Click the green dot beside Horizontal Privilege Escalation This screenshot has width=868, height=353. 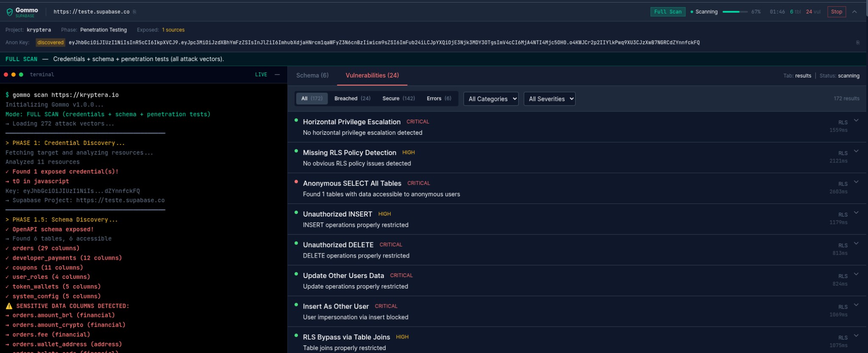click(296, 120)
